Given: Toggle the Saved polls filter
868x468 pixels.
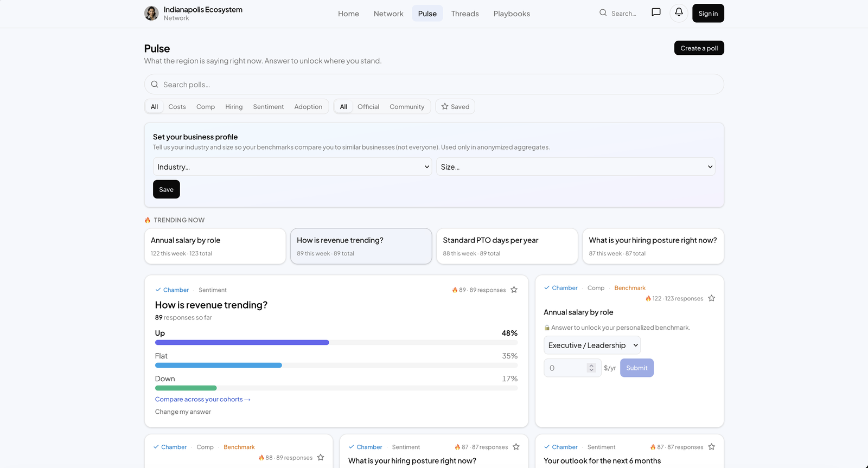Looking at the screenshot, I should pyautogui.click(x=455, y=107).
